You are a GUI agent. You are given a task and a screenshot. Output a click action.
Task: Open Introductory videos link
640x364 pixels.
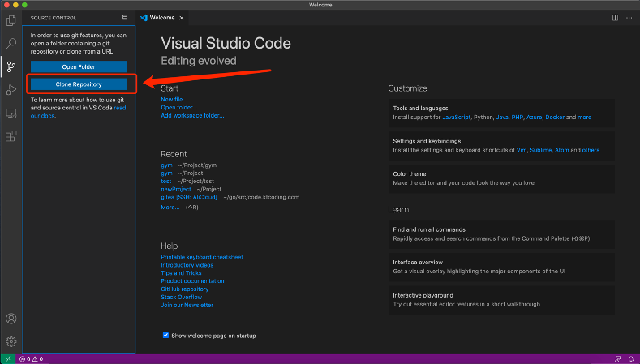click(x=187, y=265)
